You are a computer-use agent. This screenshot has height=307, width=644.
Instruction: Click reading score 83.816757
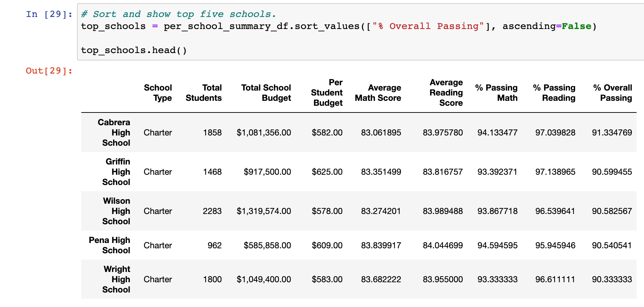click(x=443, y=172)
